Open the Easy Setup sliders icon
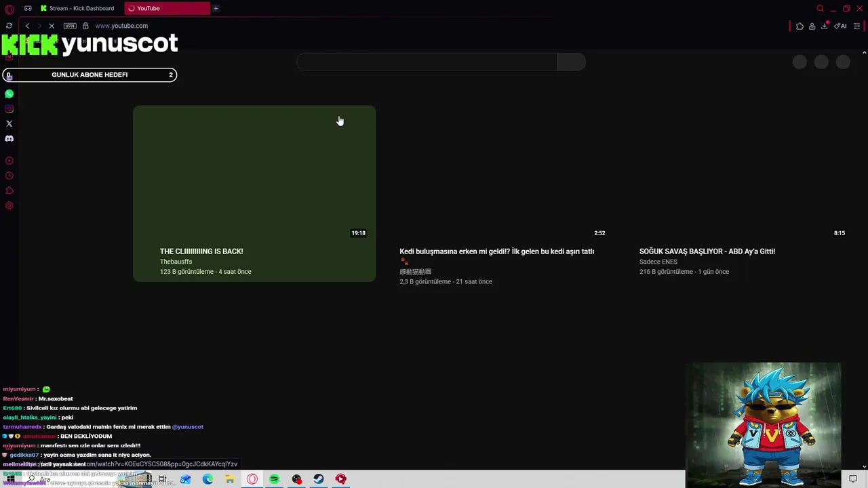The image size is (868, 488). click(x=857, y=26)
